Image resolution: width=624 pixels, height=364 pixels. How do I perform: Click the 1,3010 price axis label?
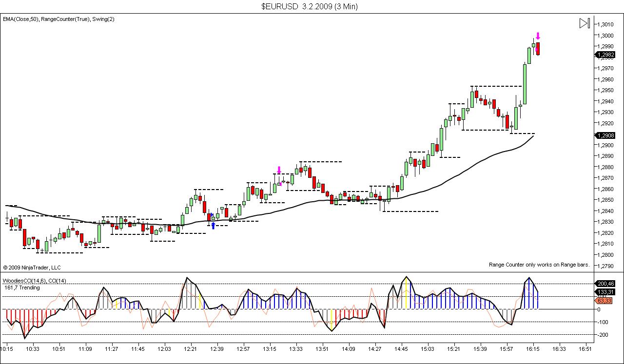pyautogui.click(x=605, y=24)
